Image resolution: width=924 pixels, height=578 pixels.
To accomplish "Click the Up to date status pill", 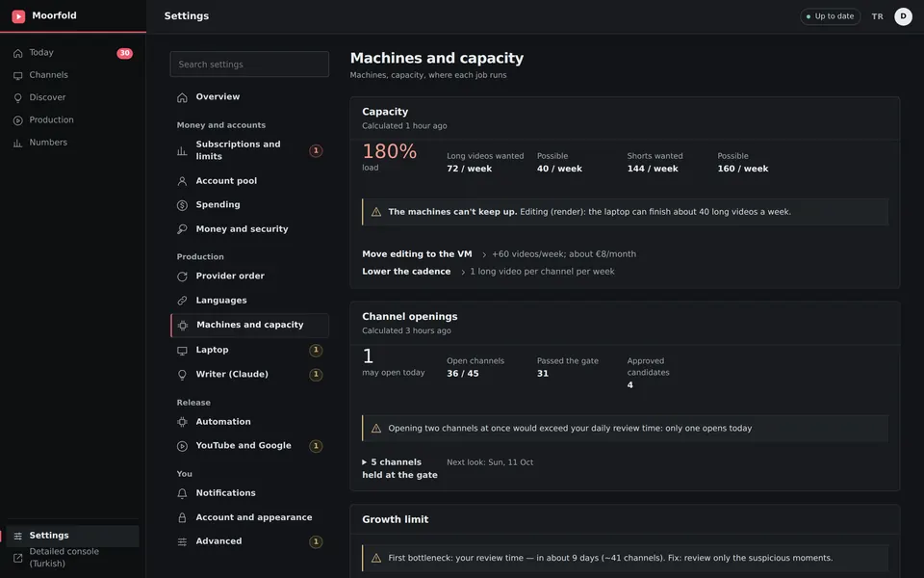I will coord(830,16).
